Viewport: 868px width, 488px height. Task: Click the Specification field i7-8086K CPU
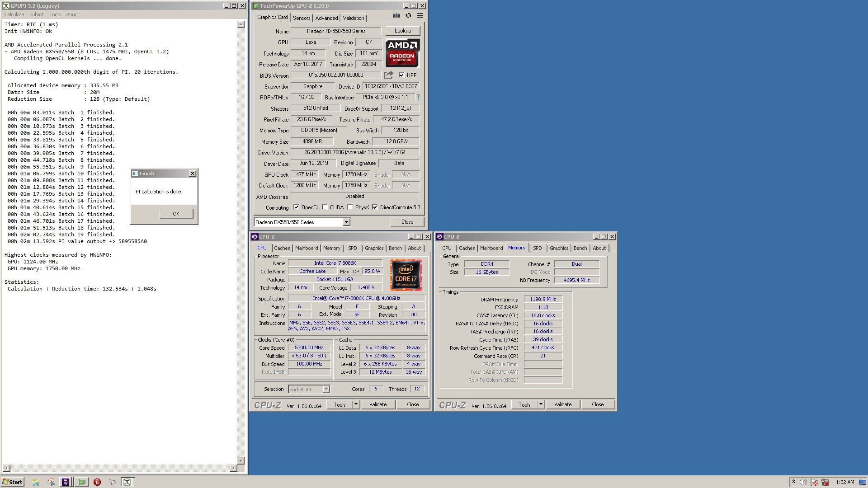coord(356,298)
